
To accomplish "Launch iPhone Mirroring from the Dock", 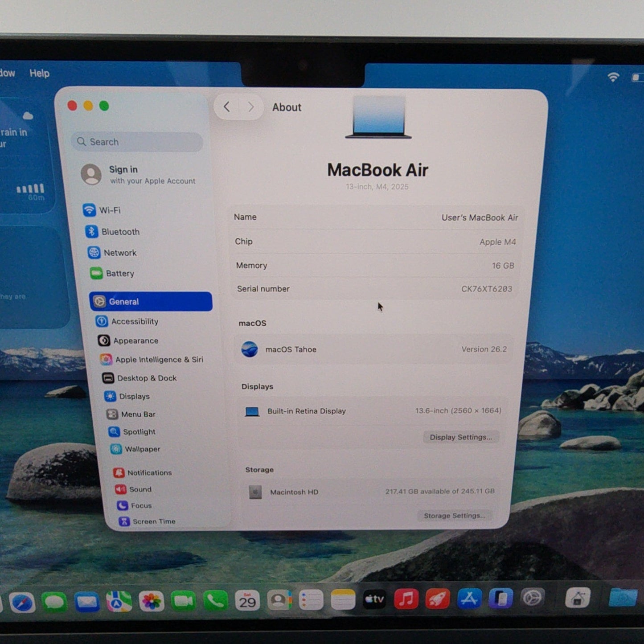I will [501, 598].
